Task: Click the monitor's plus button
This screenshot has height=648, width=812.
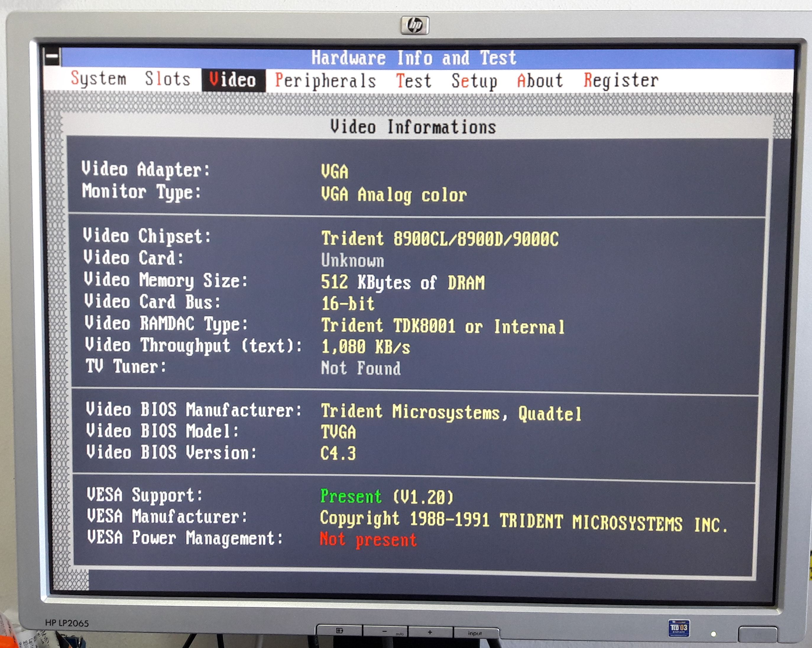Action: pyautogui.click(x=430, y=632)
